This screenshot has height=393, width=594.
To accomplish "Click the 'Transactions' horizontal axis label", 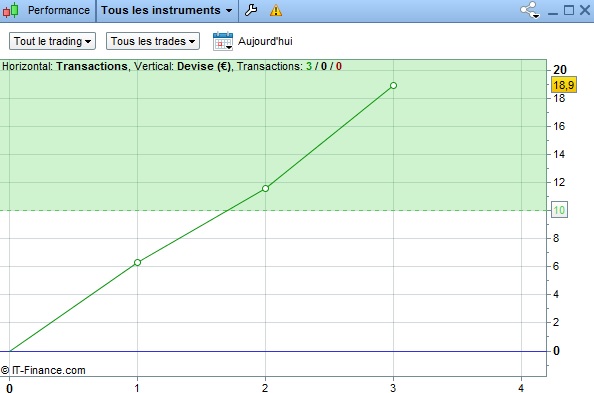I will pyautogui.click(x=92, y=66).
